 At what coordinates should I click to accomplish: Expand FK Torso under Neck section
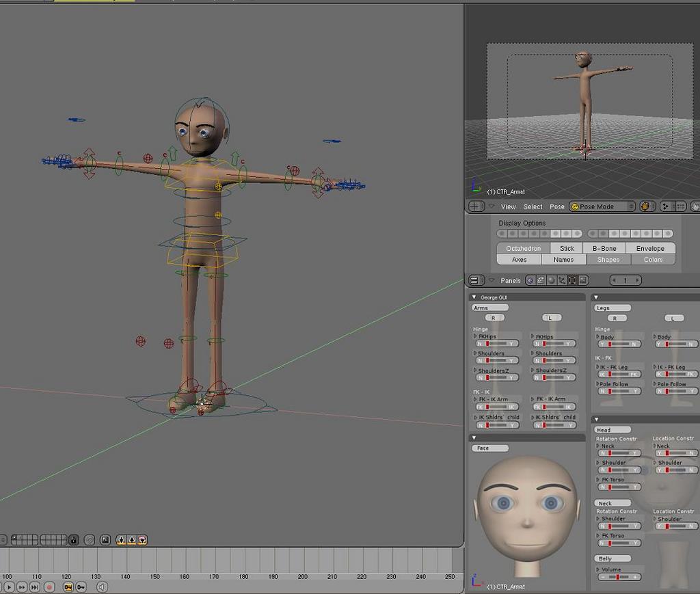tap(598, 535)
